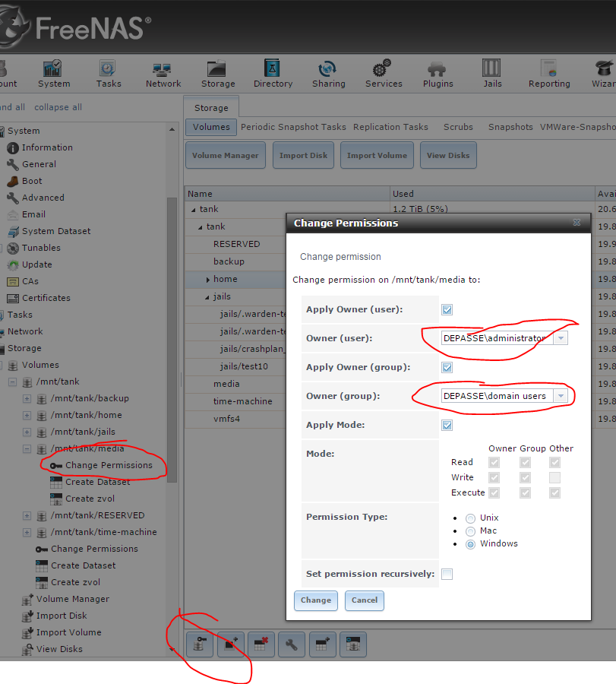
Task: Collapse /mnt/tank/media in the tree
Action: coord(27,449)
